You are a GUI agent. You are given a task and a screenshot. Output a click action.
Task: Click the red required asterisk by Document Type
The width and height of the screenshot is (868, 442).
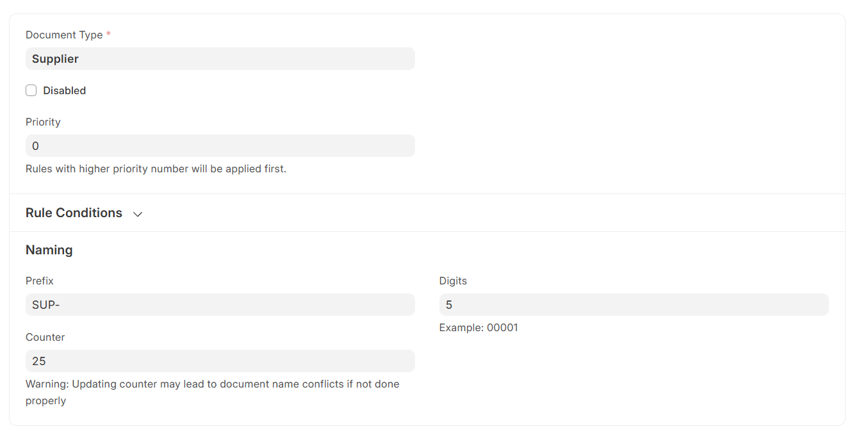(x=108, y=35)
